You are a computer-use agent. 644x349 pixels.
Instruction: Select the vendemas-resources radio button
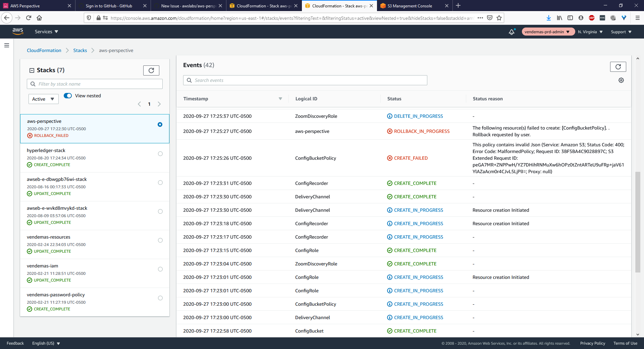tap(160, 240)
